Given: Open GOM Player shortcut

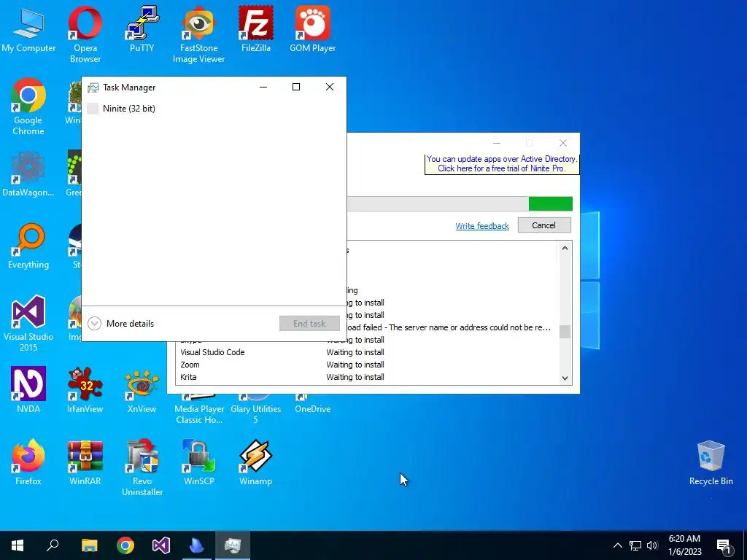Looking at the screenshot, I should click(312, 29).
